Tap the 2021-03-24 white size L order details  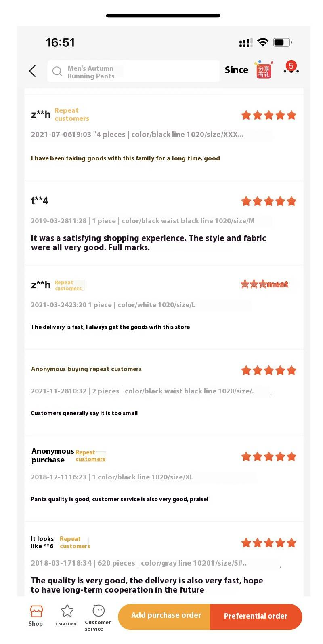pyautogui.click(x=113, y=305)
